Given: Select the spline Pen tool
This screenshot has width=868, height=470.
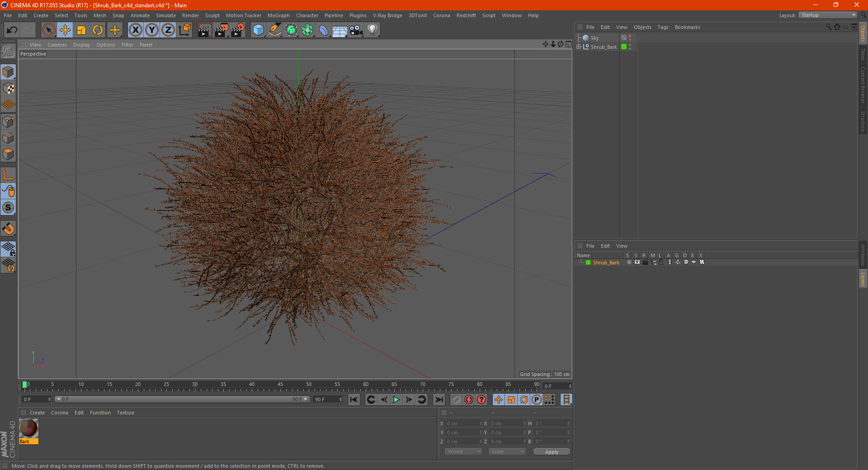Looking at the screenshot, I should coord(275,30).
